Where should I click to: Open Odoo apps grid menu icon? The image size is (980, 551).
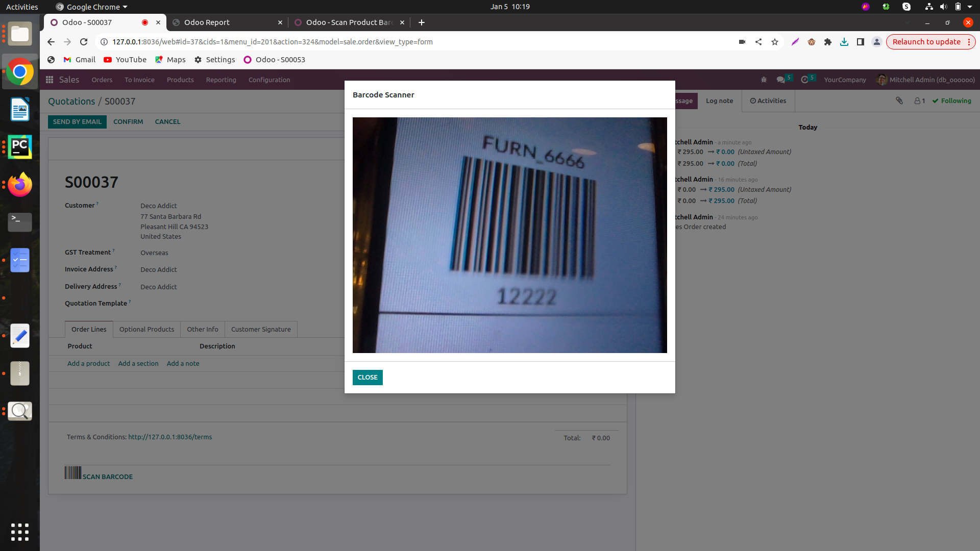tap(50, 80)
